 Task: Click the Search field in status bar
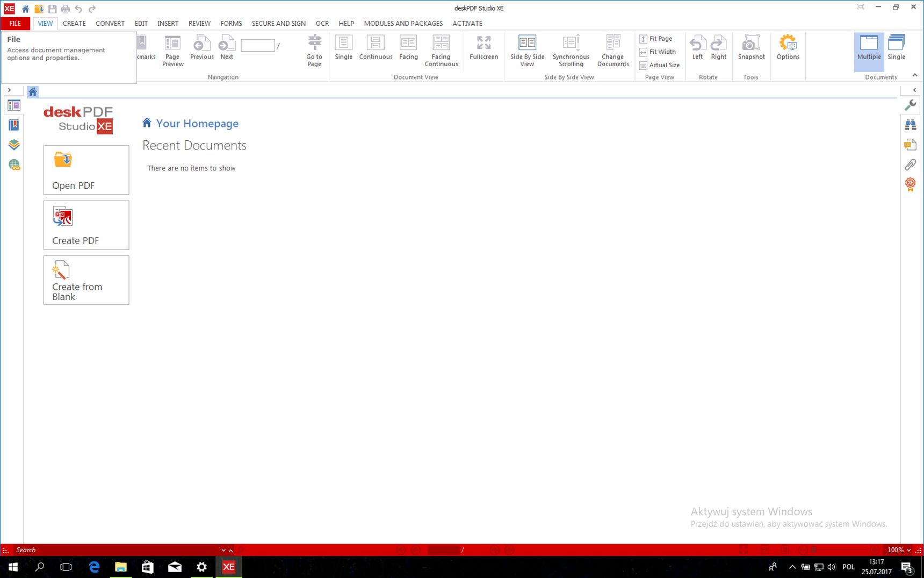116,550
